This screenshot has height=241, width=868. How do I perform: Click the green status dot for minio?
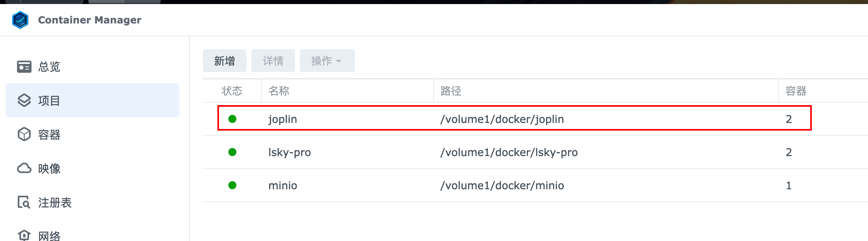click(232, 185)
